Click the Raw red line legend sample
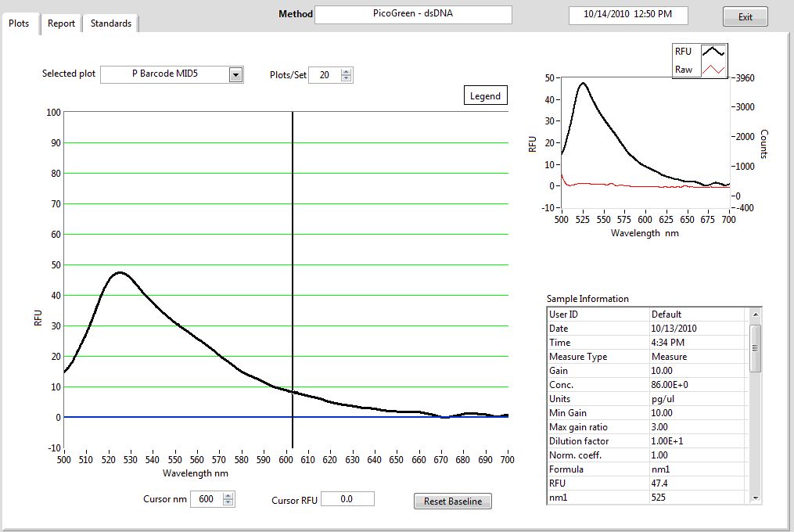Image resolution: width=794 pixels, height=532 pixels. tap(713, 70)
